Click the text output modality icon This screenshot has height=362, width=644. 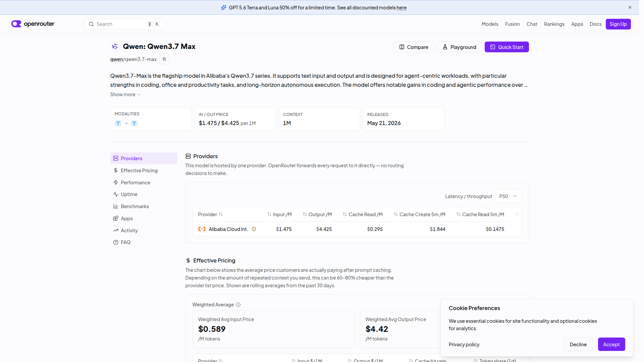click(x=134, y=123)
